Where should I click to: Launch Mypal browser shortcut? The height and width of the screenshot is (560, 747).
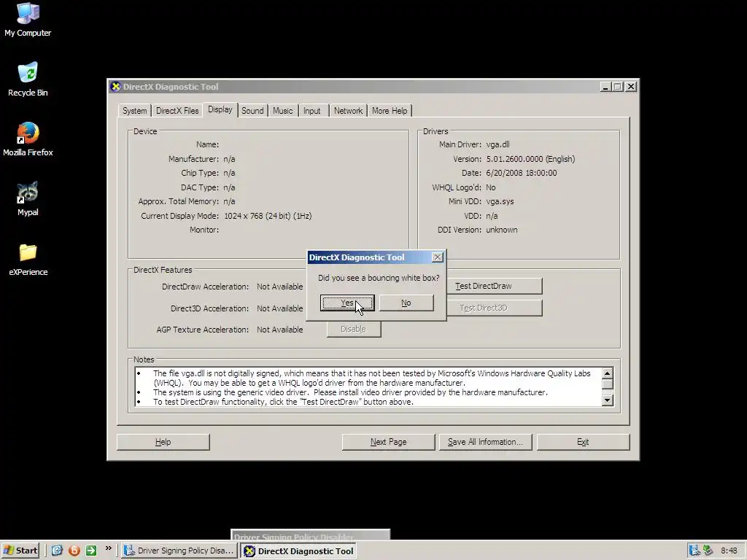coord(28,199)
